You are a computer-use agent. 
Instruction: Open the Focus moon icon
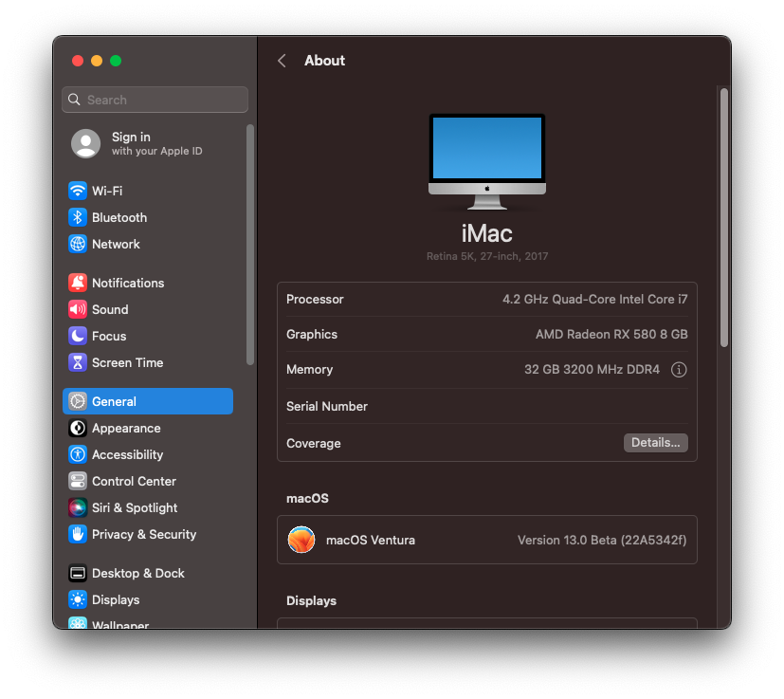pos(78,336)
